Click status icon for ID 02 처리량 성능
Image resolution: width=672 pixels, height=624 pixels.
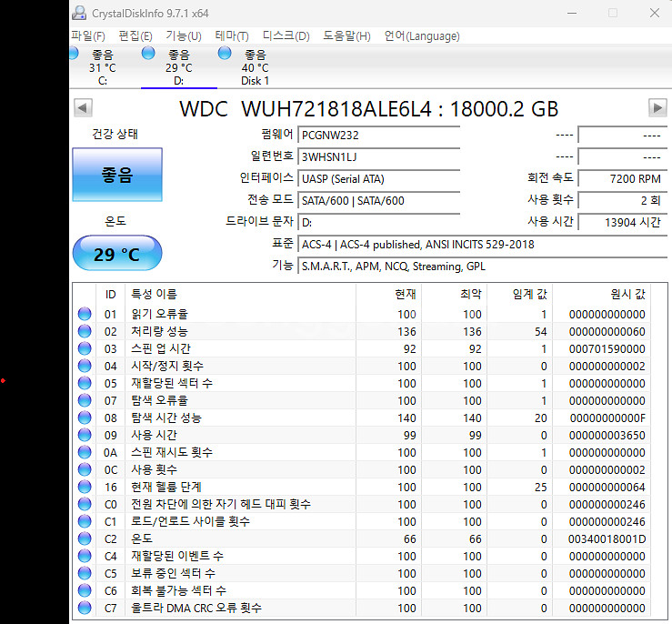[x=85, y=331]
